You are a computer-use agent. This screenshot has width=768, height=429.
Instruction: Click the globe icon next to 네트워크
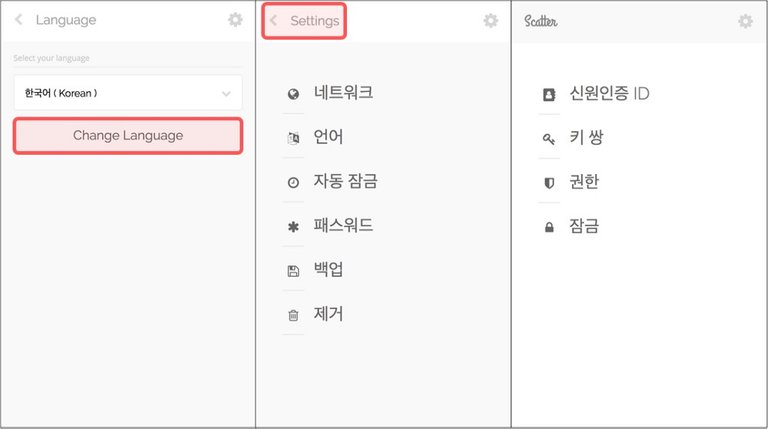(x=293, y=94)
